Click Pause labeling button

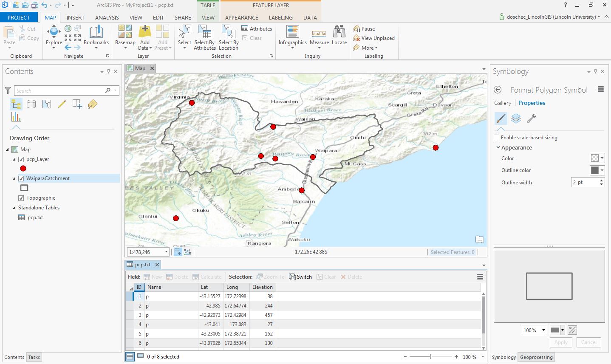pyautogui.click(x=364, y=28)
